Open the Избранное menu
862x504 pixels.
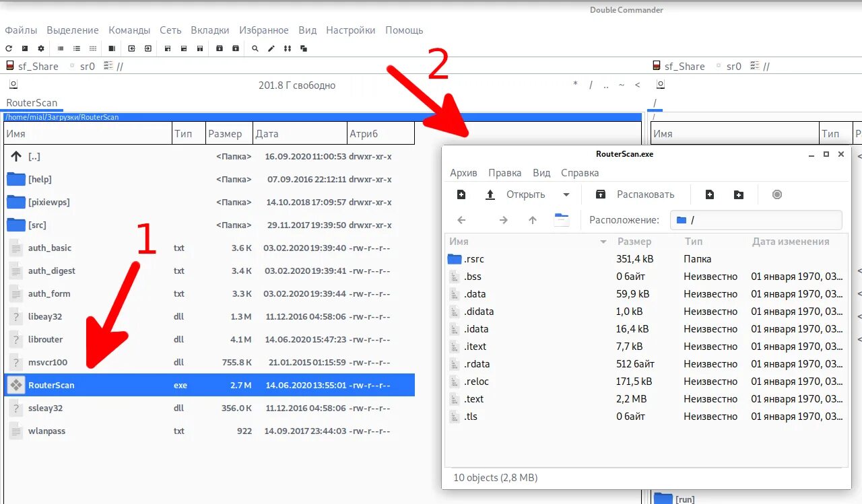[x=264, y=30]
